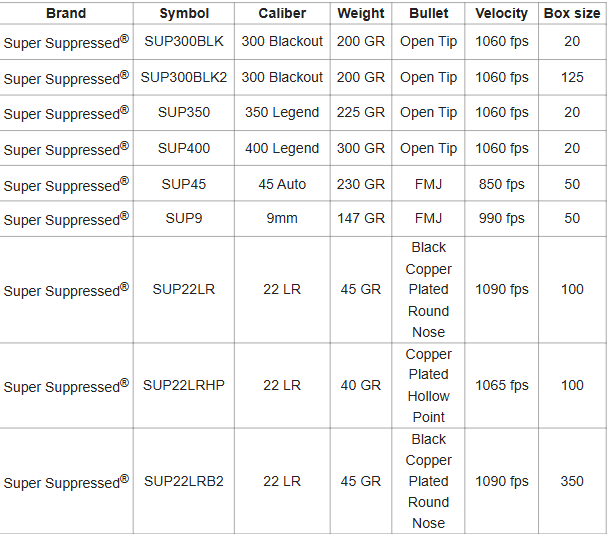The height and width of the screenshot is (534, 610).
Task: Select the SUP22LRHP symbol cell
Action: coord(184,385)
